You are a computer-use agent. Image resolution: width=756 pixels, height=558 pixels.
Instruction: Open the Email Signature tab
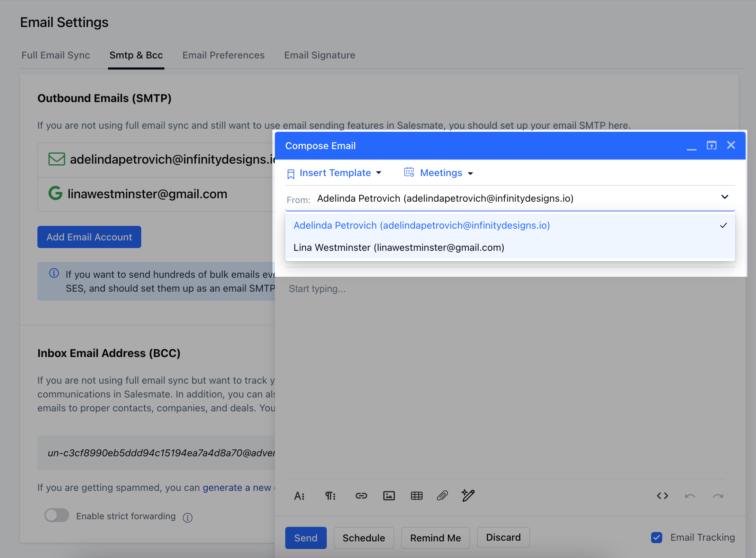click(x=319, y=55)
